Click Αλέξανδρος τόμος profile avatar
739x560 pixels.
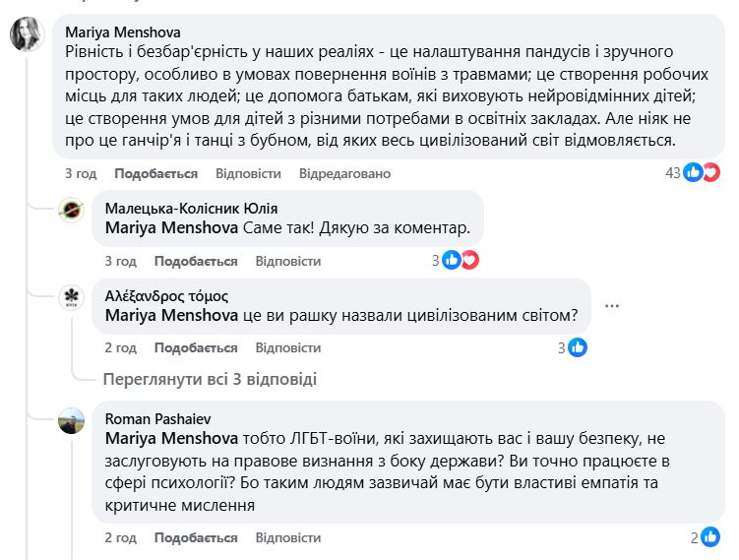[71, 297]
